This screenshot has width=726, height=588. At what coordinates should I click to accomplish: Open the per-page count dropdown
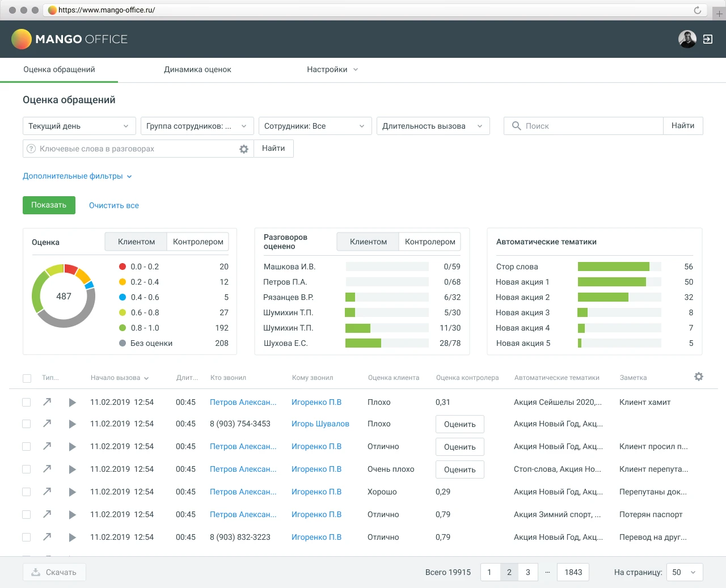684,572
